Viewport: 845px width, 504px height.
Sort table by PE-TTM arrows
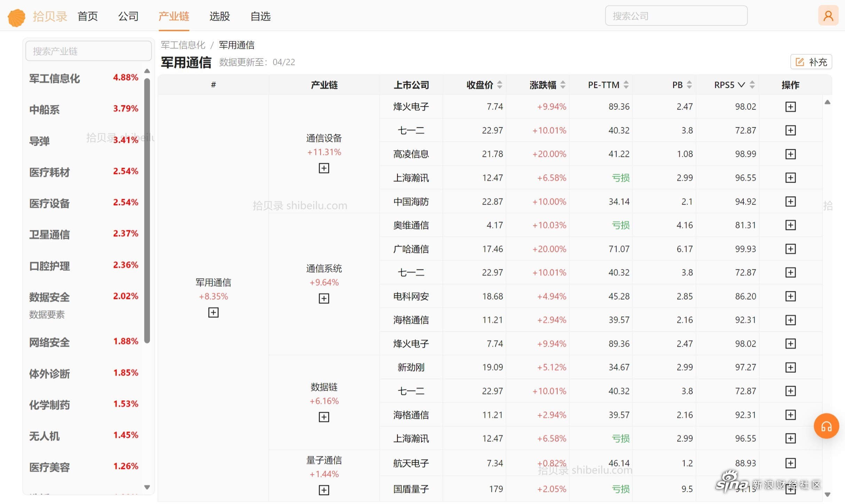(626, 85)
